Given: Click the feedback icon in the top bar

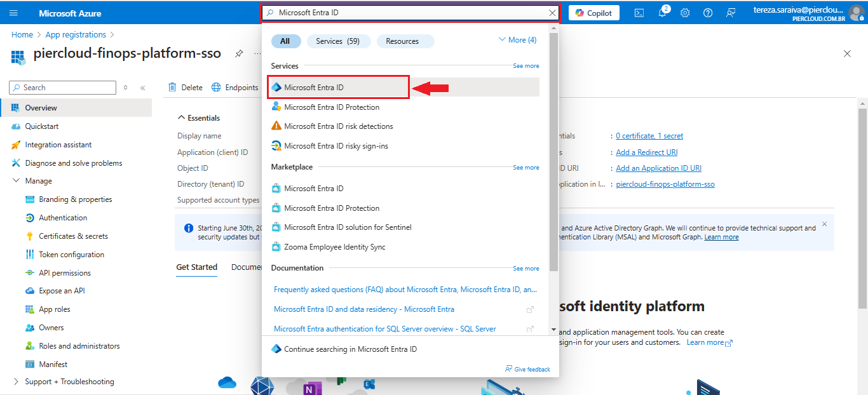Looking at the screenshot, I should tap(731, 13).
